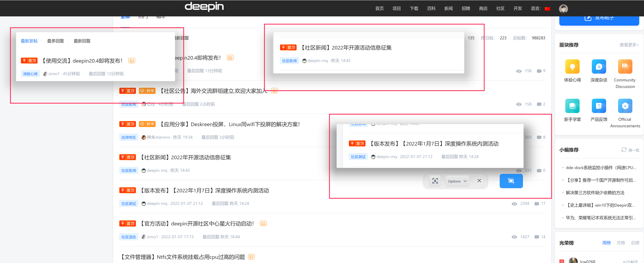Open the Official Announcements board icon
644x263 pixels.
click(625, 106)
